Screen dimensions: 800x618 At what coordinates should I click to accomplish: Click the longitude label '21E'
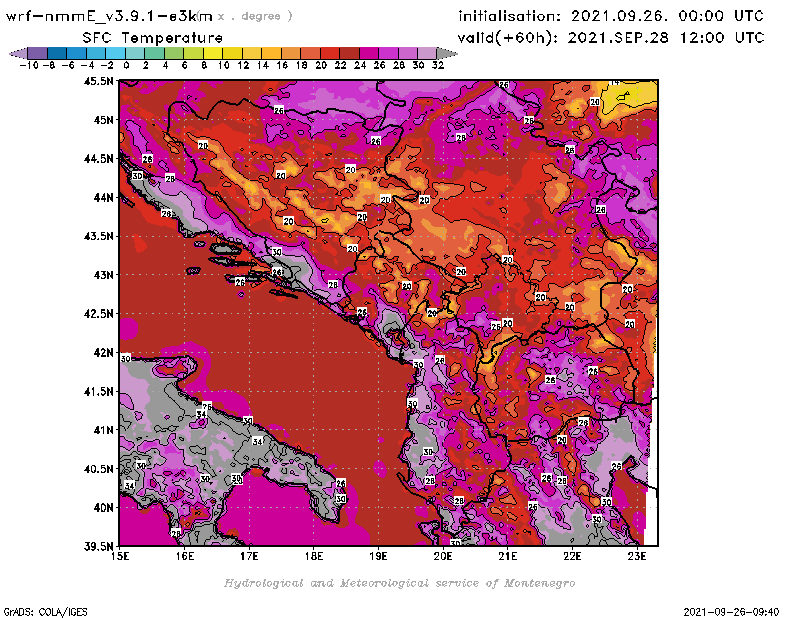point(508,556)
